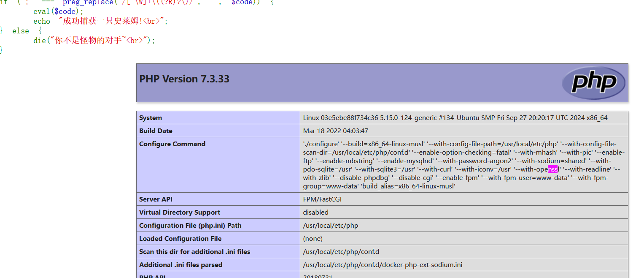Click 'Additional .ini files parsed' label
This screenshot has height=278, width=644.
pos(181,264)
